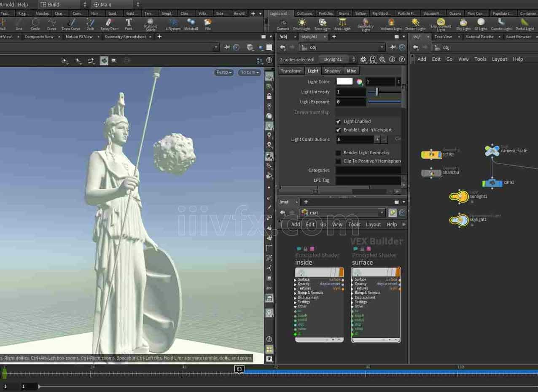Expand Surface section on inside shader
Viewport: 538px width, 392px height.
(296, 279)
